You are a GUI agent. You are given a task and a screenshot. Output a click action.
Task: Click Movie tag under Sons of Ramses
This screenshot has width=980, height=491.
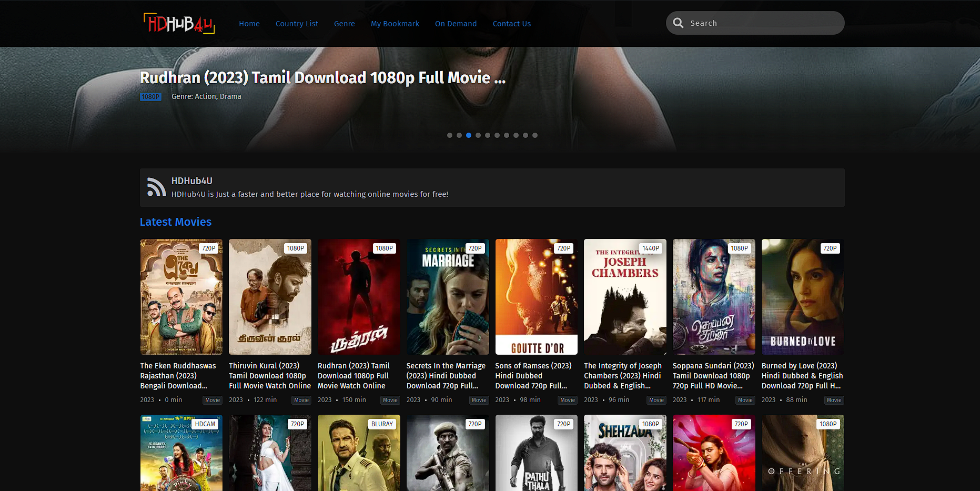click(568, 400)
